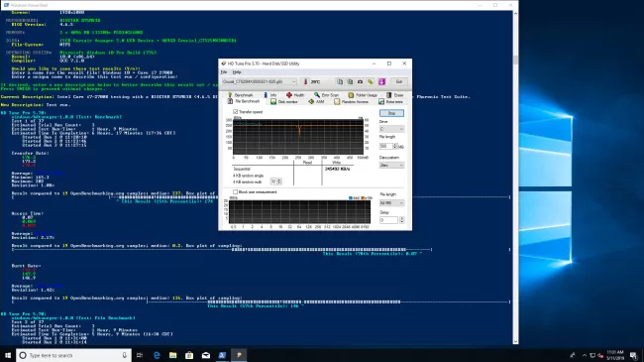
Task: Open Task View on the taskbar
Action: (140, 355)
